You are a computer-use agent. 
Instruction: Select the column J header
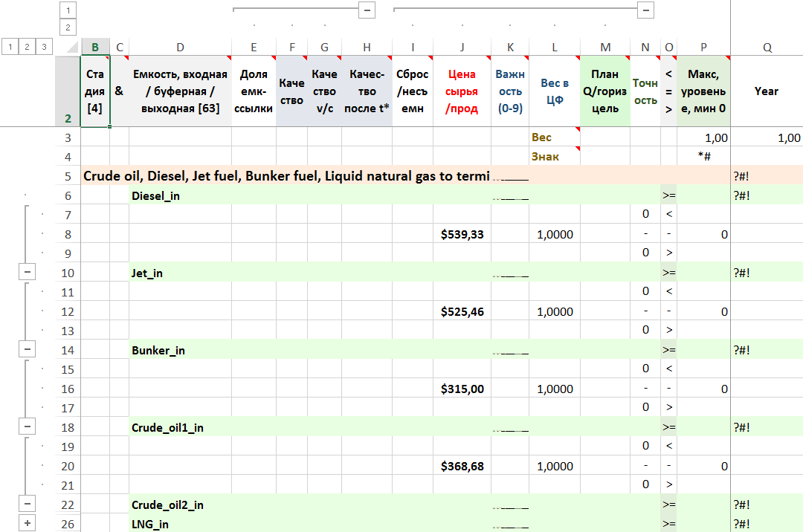click(x=462, y=47)
